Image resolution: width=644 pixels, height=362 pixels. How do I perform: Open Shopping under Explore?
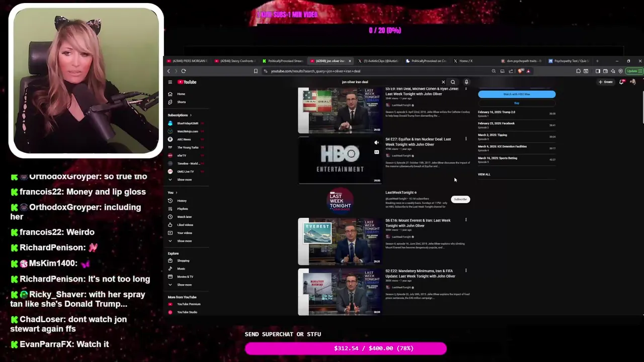pos(183,260)
